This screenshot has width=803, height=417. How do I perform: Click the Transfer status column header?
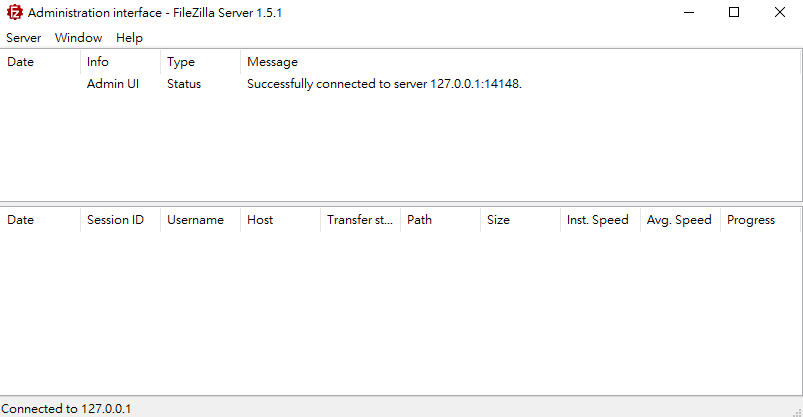[359, 220]
